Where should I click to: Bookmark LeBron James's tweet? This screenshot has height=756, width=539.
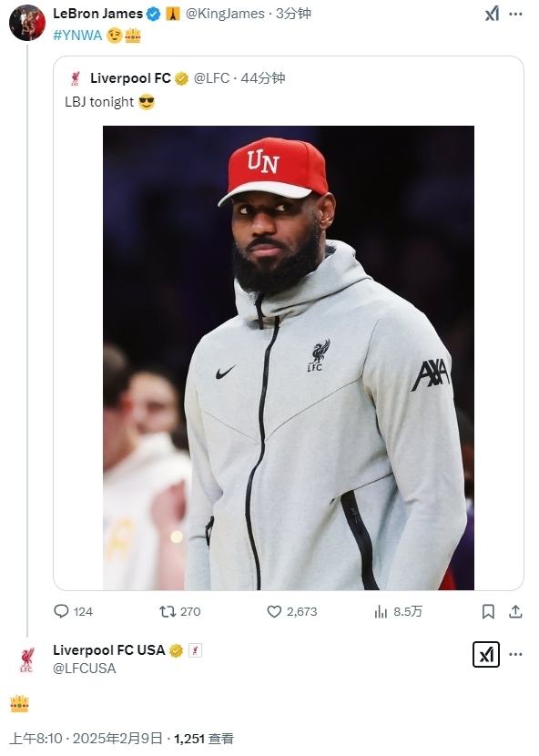(x=488, y=611)
